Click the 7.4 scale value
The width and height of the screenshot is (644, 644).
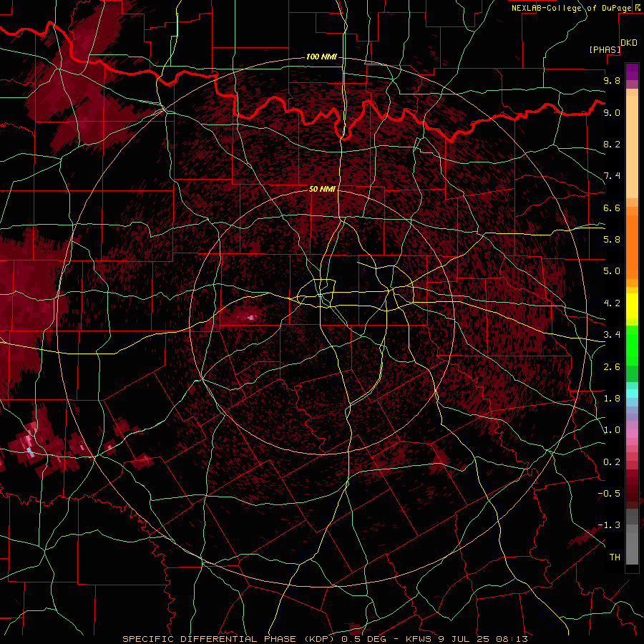click(x=612, y=176)
